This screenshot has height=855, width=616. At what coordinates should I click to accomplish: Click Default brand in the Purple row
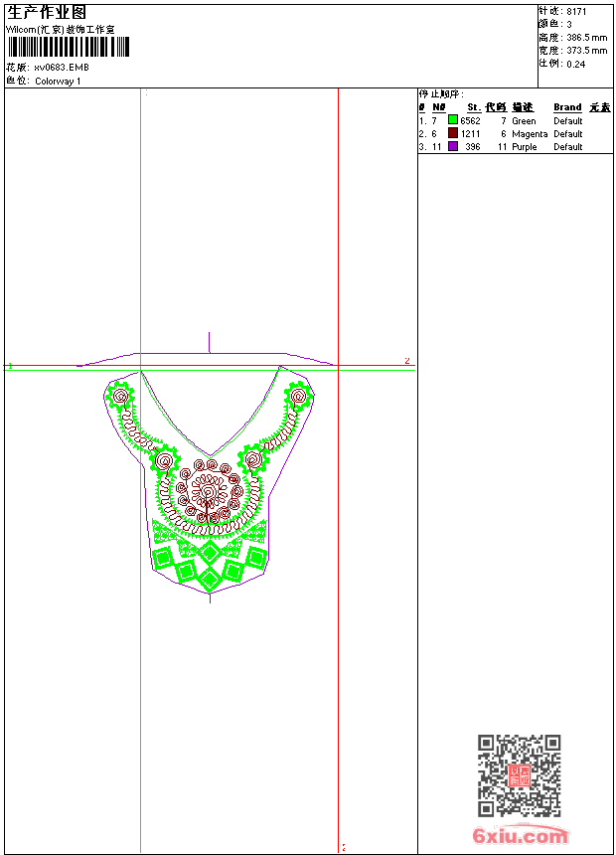568,147
